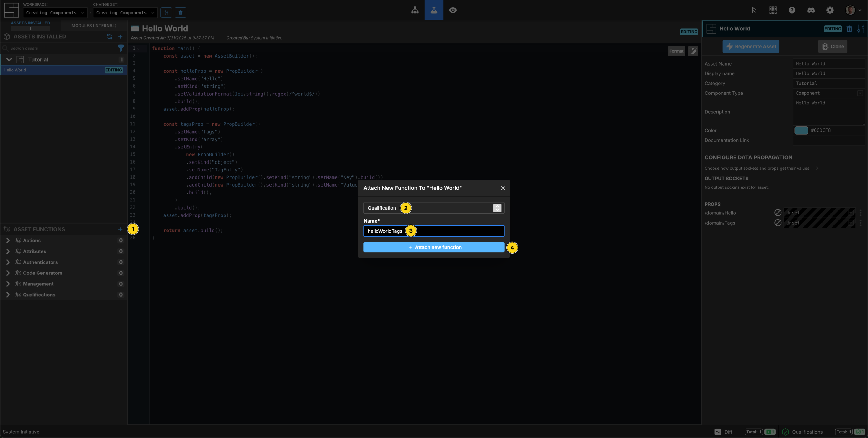Open the help question mark icon
This screenshot has height=438, width=868.
pos(792,10)
